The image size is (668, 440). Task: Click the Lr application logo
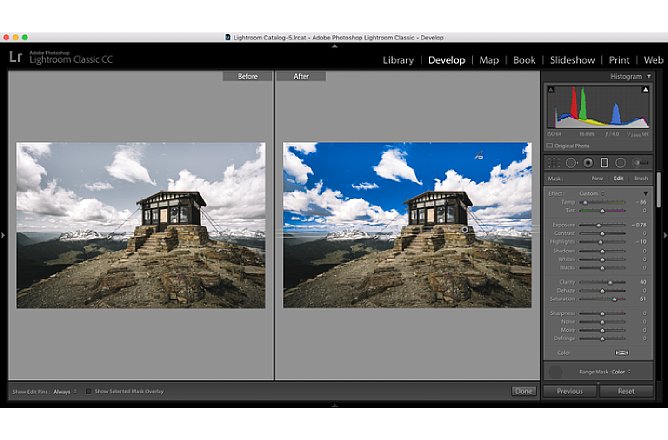click(x=15, y=57)
